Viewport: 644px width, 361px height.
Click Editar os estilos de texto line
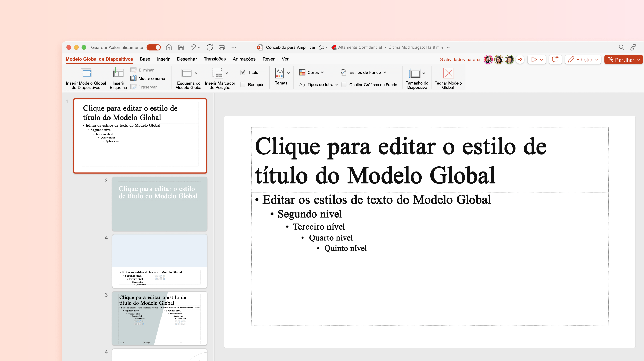pos(377,200)
